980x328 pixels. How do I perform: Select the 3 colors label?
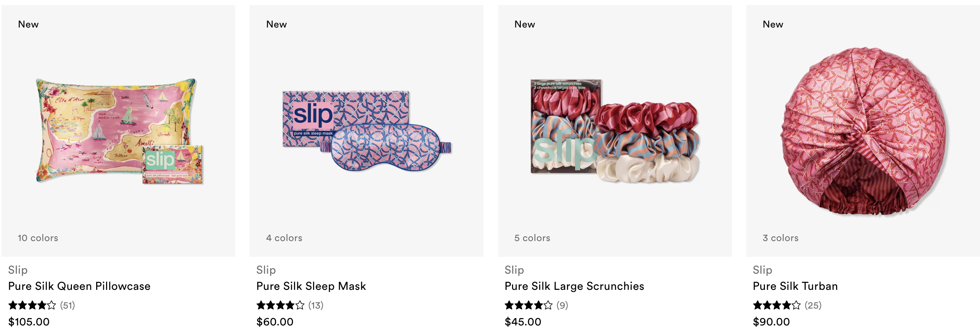(781, 238)
